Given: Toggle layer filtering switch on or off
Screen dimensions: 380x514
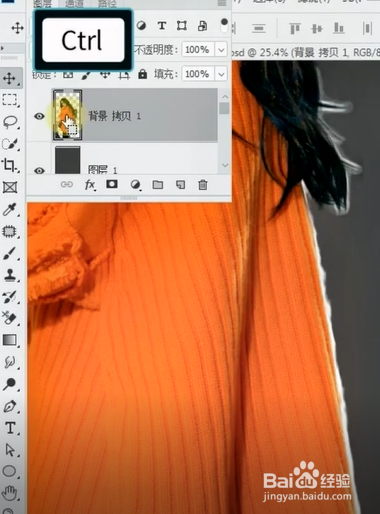Looking at the screenshot, I should [x=224, y=26].
